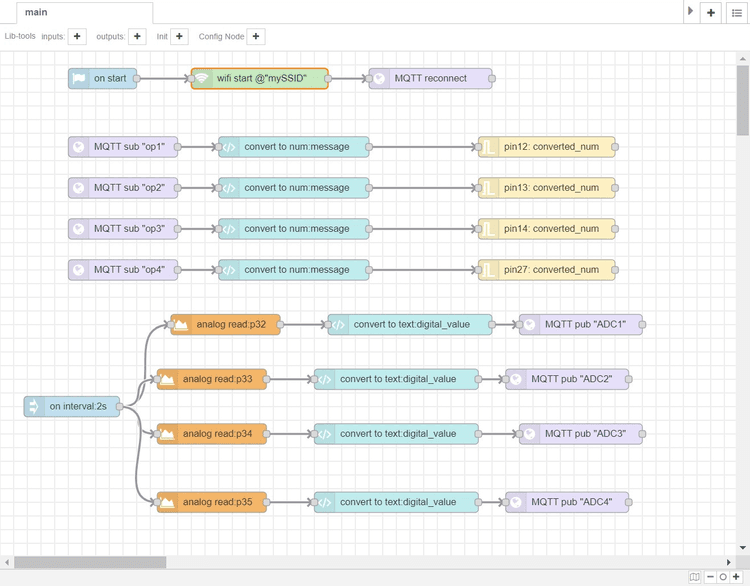The height and width of the screenshot is (586, 750).
Task: Click the analog read:p32 node icon
Action: [x=181, y=324]
